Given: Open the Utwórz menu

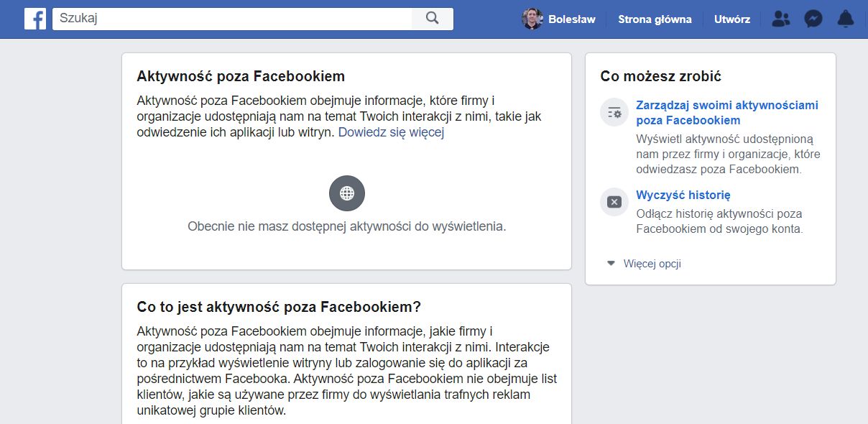Looking at the screenshot, I should (x=732, y=19).
